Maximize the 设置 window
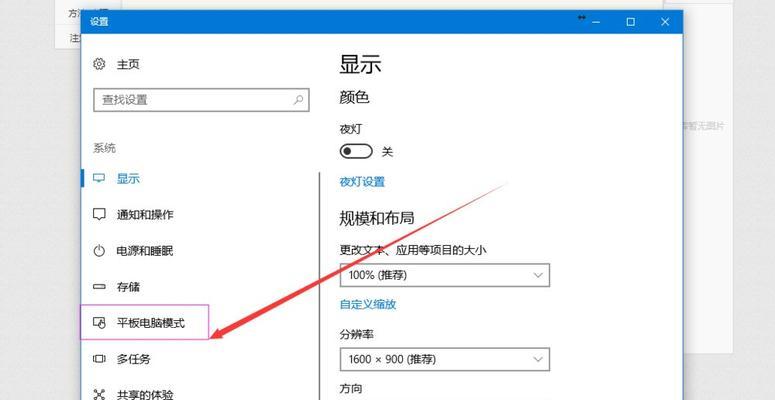This screenshot has height=400, width=775. (630, 22)
